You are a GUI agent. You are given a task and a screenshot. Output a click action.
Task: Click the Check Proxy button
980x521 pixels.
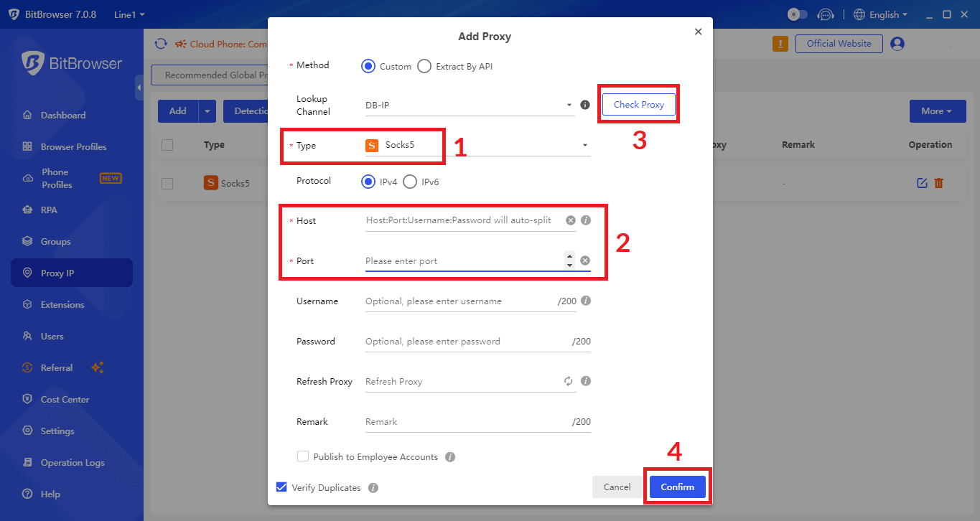pos(638,105)
